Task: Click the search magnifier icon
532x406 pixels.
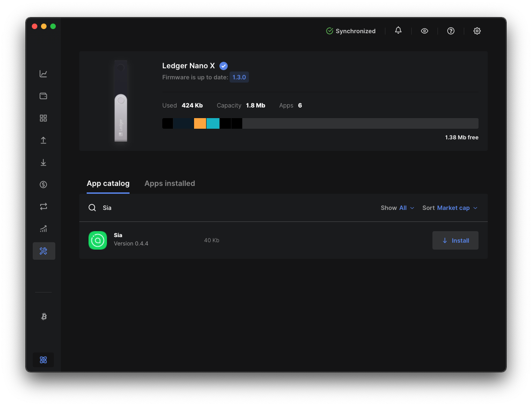Action: point(92,208)
